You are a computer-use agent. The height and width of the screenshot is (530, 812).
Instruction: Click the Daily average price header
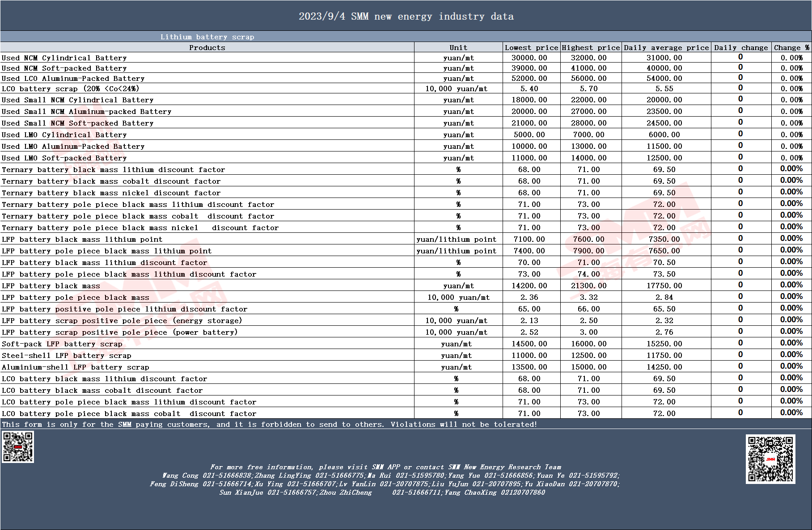pos(666,47)
